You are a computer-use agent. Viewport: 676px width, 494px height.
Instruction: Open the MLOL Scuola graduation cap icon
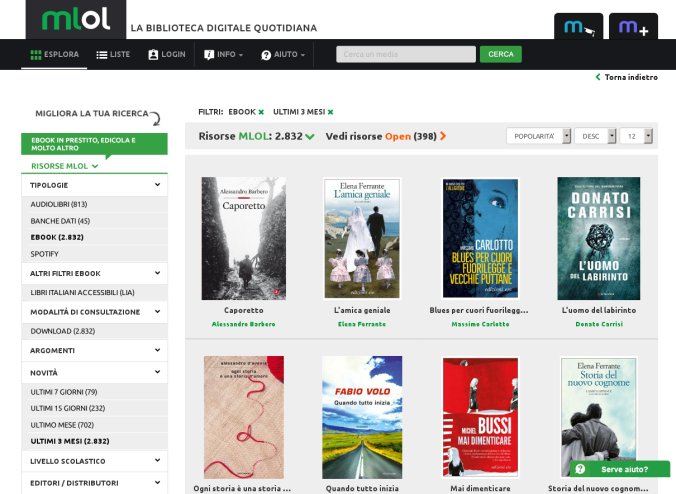coord(579,27)
